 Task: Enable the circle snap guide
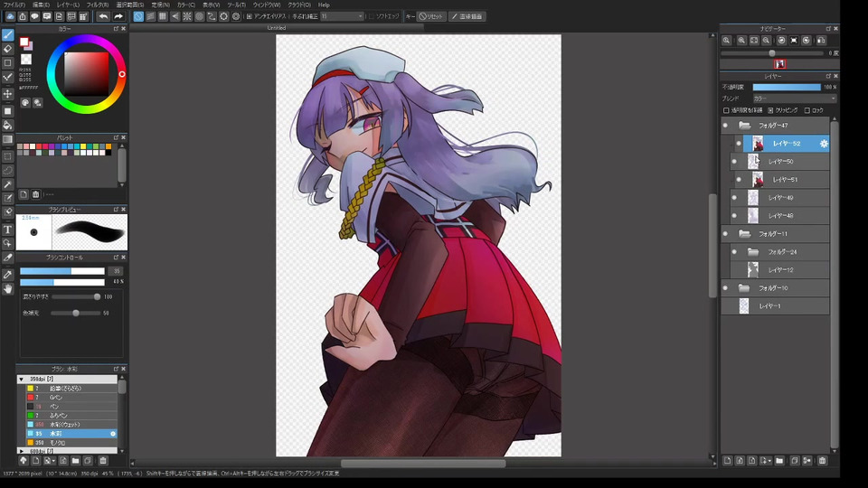[x=199, y=16]
